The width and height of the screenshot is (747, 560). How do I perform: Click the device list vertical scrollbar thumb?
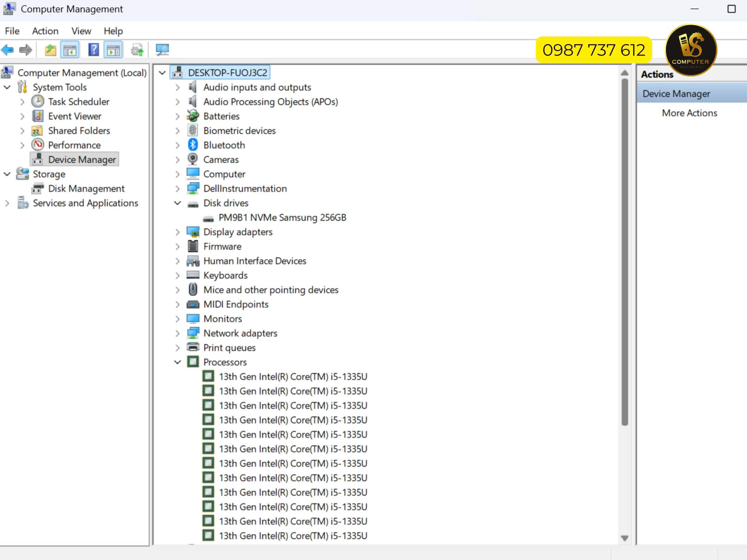coord(625,252)
